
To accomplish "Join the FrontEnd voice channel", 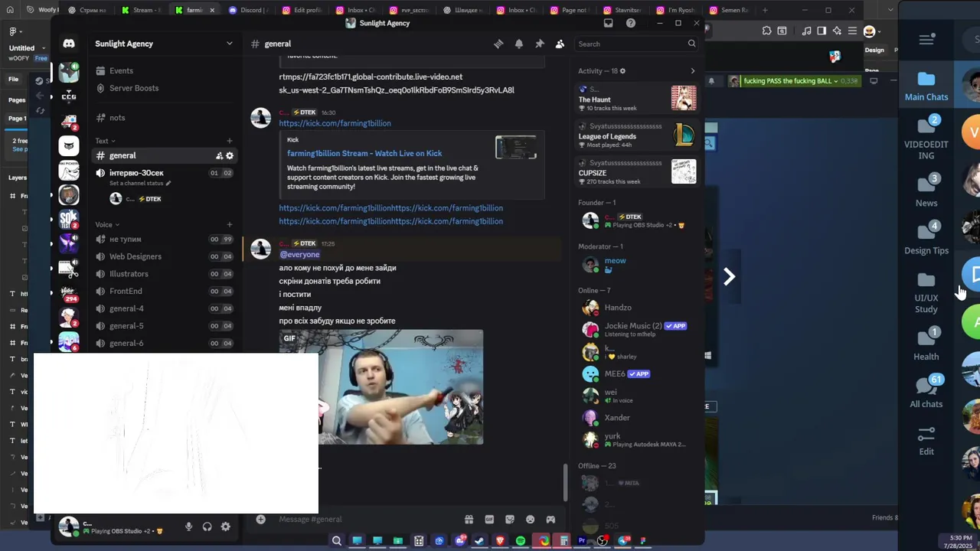I will [126, 291].
